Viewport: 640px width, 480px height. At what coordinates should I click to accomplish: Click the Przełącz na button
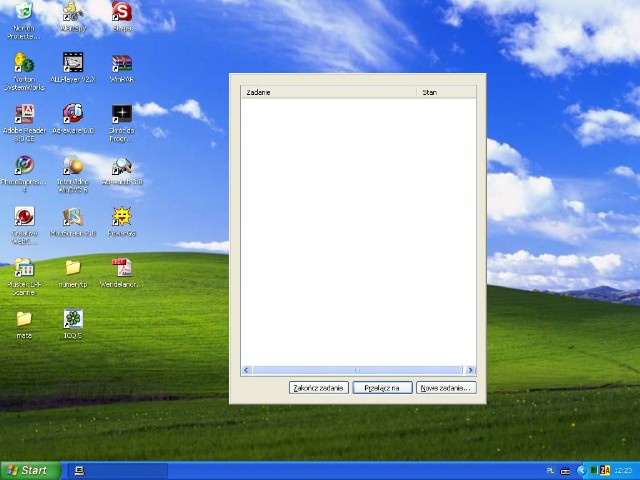pyautogui.click(x=382, y=388)
